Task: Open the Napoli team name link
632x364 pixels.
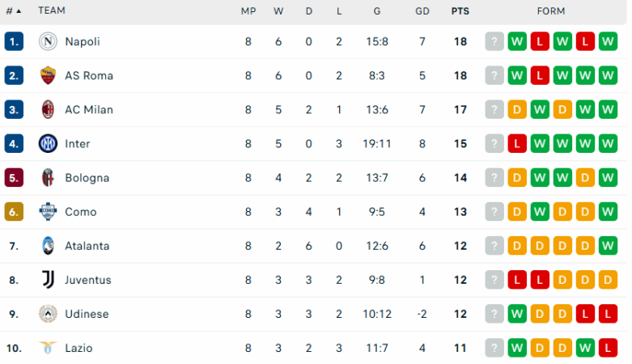Action: (83, 41)
